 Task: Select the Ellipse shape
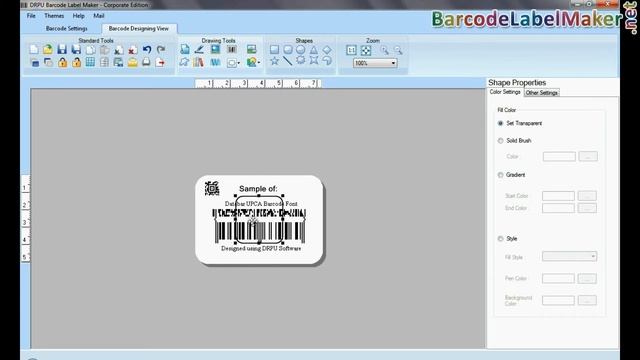coord(300,50)
